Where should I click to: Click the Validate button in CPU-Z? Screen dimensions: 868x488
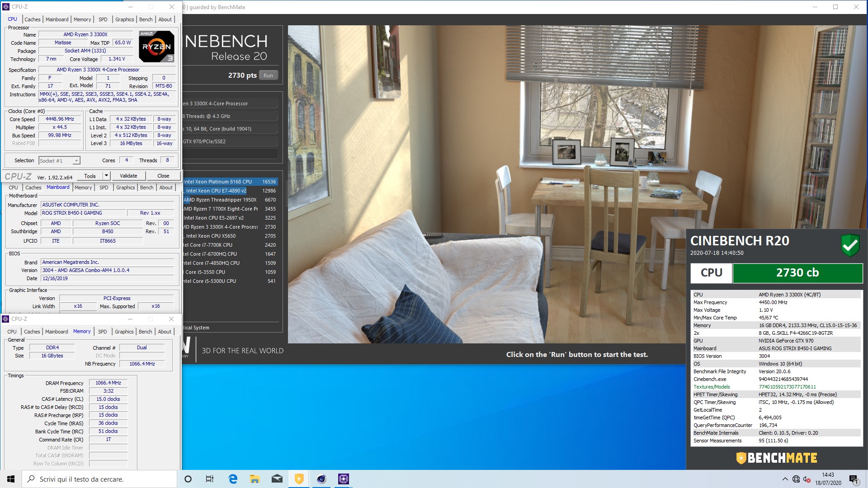[x=128, y=176]
